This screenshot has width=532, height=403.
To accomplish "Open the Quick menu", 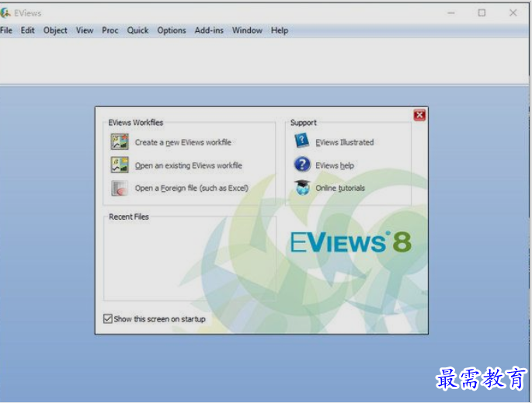I will pos(137,30).
